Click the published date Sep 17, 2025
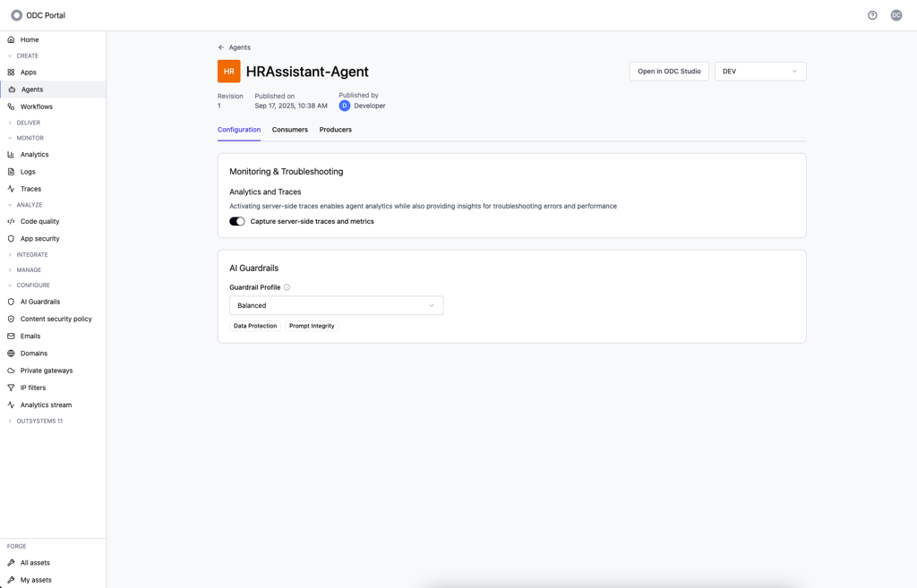Screen dimensions: 917x588 tap(291, 106)
